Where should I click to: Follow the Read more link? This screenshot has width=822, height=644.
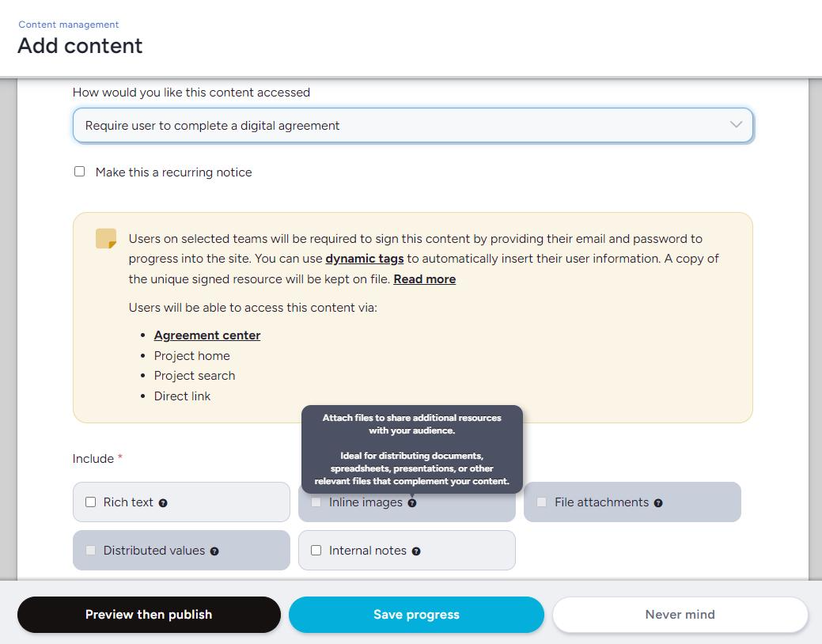[425, 279]
